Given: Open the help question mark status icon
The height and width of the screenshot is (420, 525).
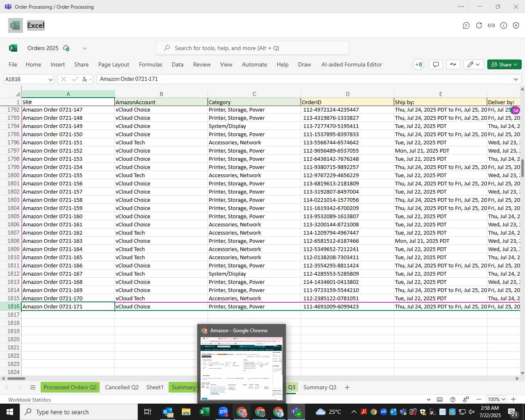Looking at the screenshot, I should click(x=453, y=399).
